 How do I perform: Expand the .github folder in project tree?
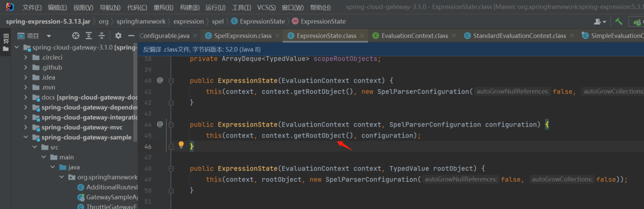[x=26, y=68]
